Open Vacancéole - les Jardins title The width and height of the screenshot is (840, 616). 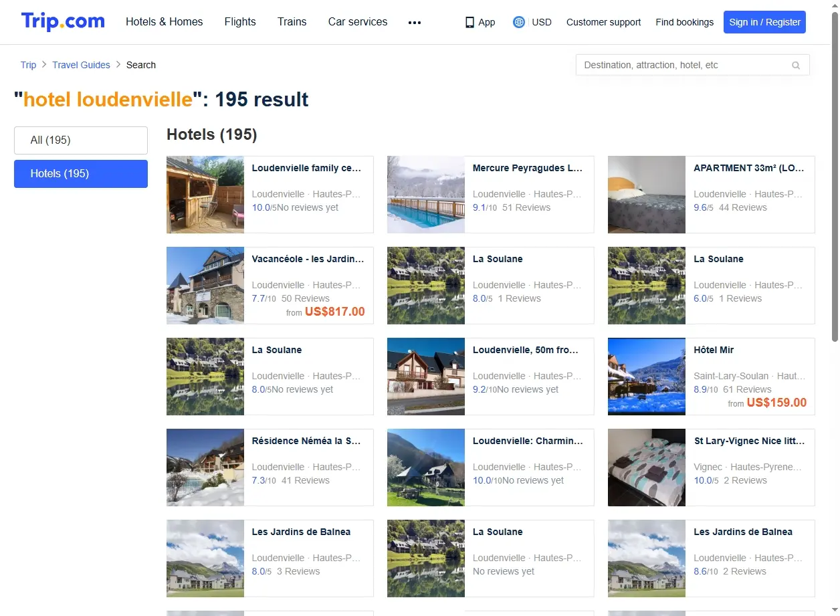tap(308, 259)
